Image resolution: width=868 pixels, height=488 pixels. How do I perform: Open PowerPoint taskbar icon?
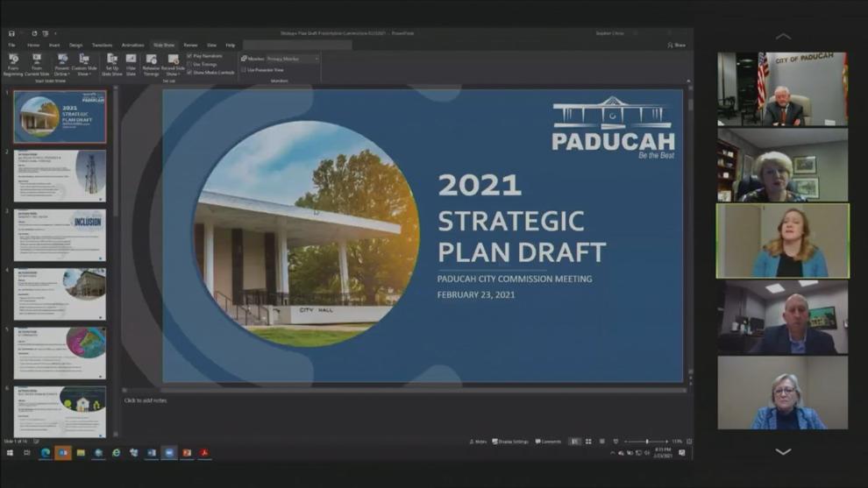click(x=187, y=453)
